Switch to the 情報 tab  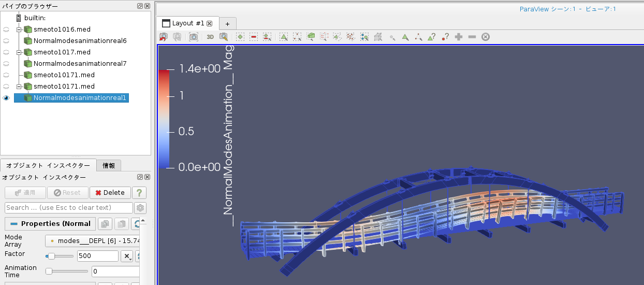click(x=109, y=166)
